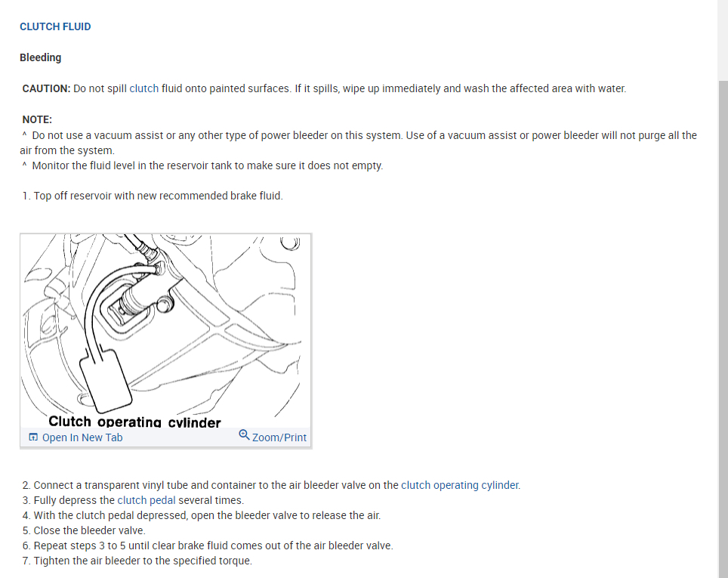Screen dimensions: 728x578
Task: Click step 1 Top off reservoir text
Action: [x=153, y=196]
